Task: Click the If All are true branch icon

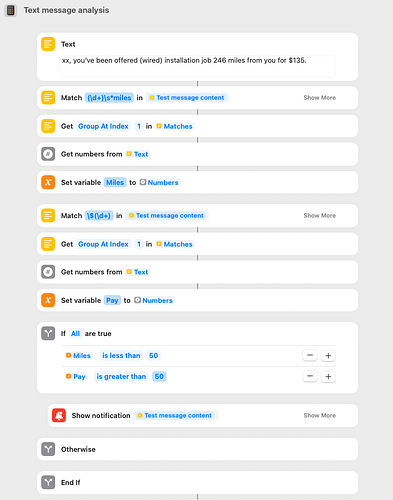Action: (48, 333)
